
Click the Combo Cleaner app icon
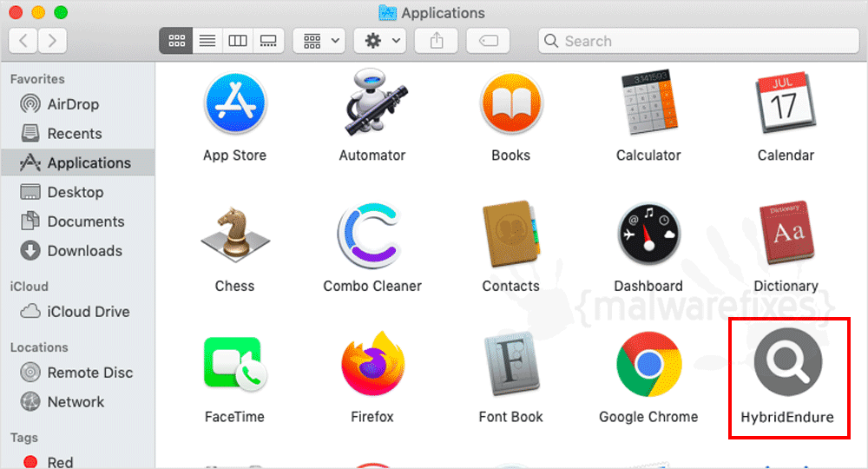[370, 234]
